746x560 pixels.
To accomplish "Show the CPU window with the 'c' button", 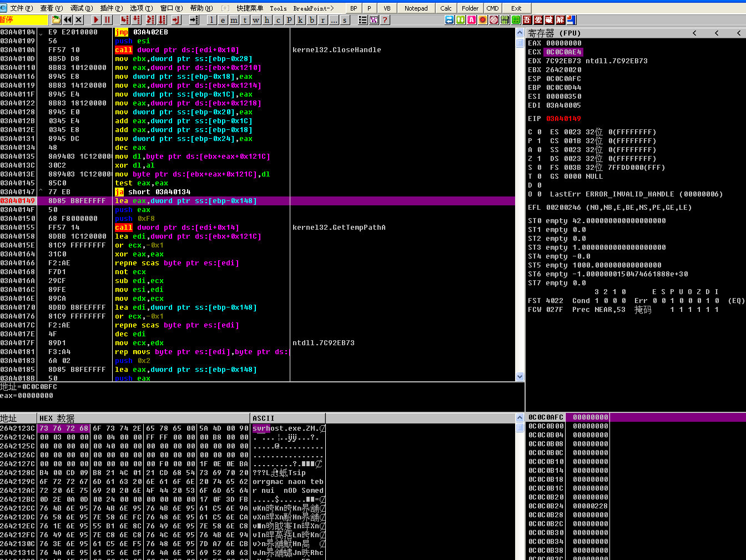I will coord(279,20).
